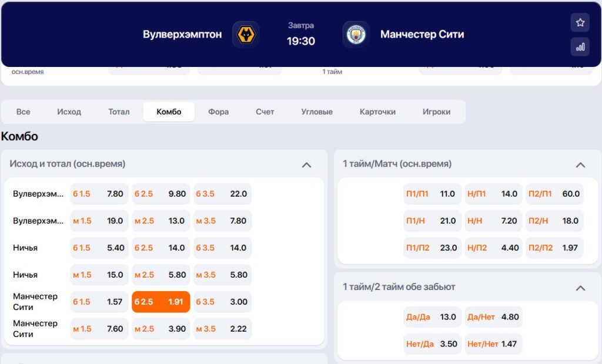Select П2/Н outcome at 18.0
Viewport: 602px width, 364px height.
554,221
